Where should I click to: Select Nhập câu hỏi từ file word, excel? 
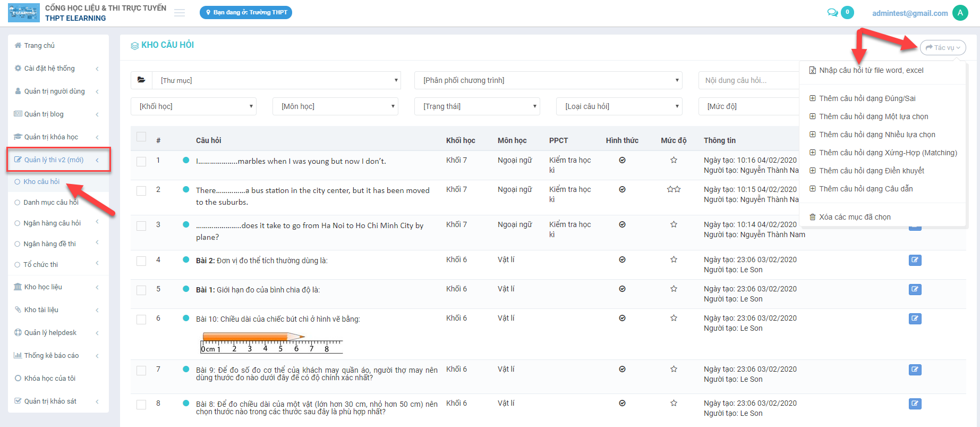[871, 70]
